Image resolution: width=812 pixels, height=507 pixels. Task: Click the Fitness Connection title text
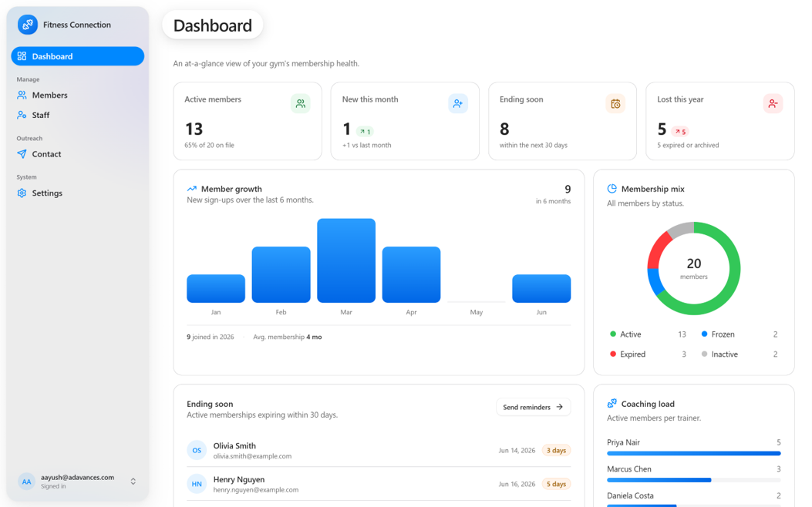tap(76, 25)
